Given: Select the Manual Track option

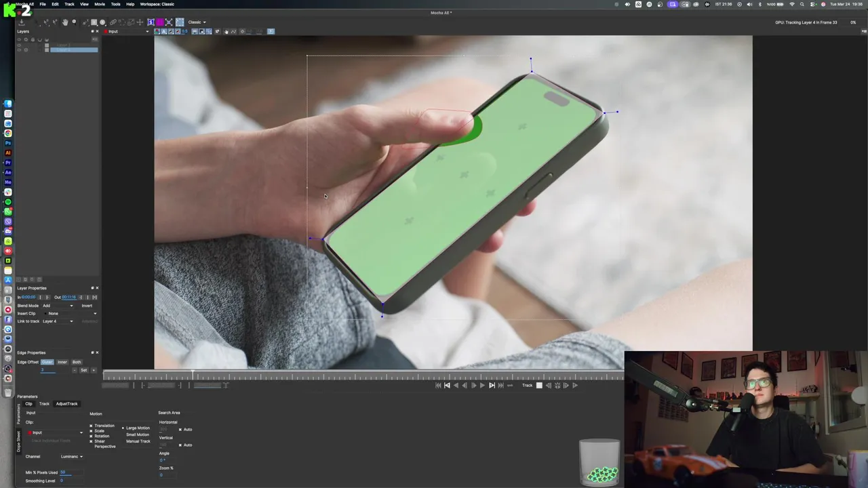Looking at the screenshot, I should tap(138, 441).
